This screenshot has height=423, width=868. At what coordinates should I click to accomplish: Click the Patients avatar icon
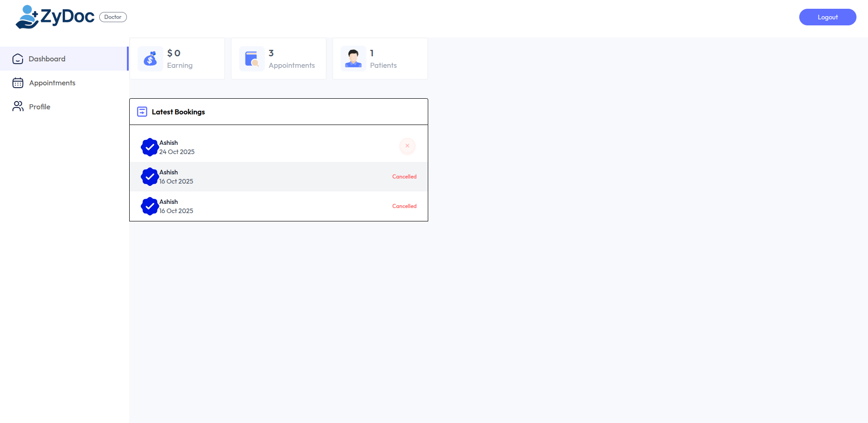click(353, 59)
